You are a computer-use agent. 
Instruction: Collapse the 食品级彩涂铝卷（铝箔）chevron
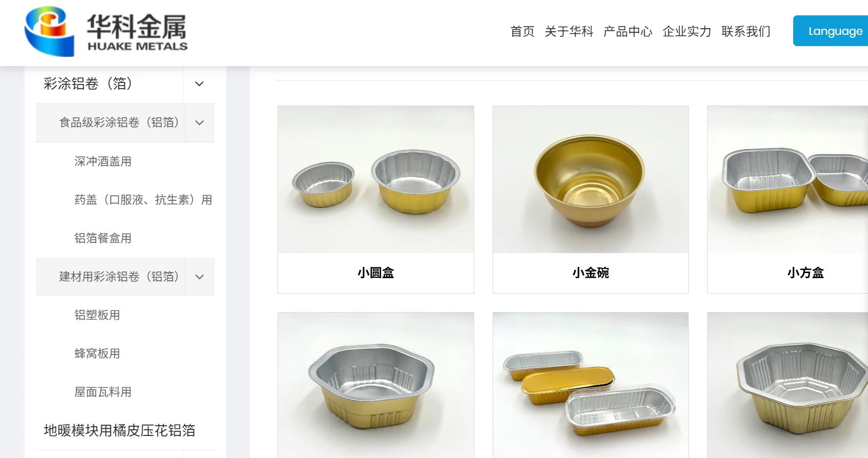(x=199, y=123)
